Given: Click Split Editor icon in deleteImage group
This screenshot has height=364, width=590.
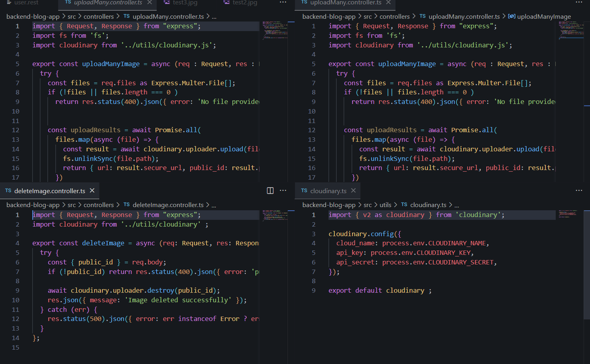Looking at the screenshot, I should click(x=270, y=191).
